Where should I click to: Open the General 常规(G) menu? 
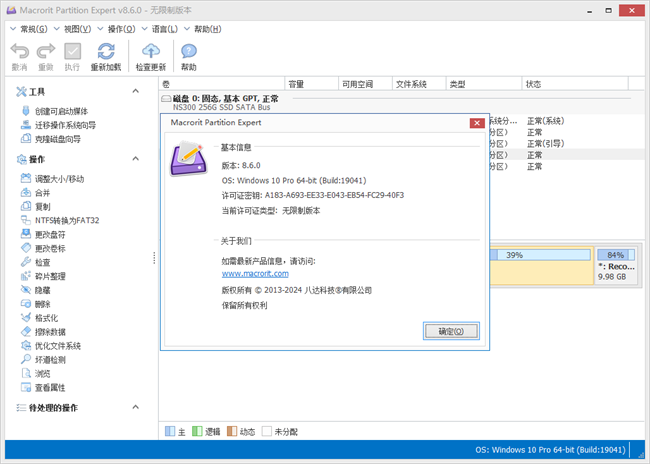coord(29,29)
